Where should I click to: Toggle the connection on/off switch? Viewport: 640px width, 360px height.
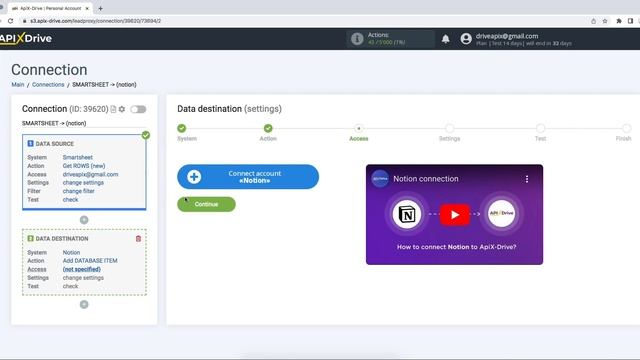pyautogui.click(x=138, y=109)
